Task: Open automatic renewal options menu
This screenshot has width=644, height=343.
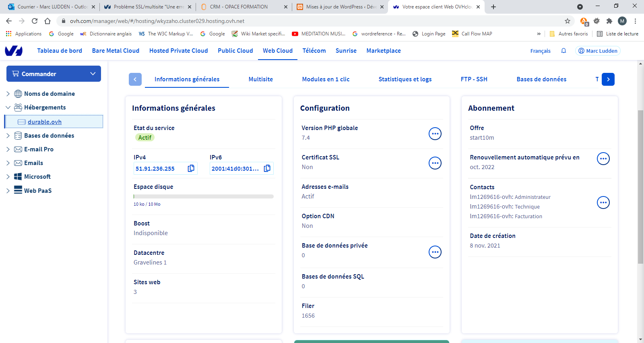Action: point(603,159)
